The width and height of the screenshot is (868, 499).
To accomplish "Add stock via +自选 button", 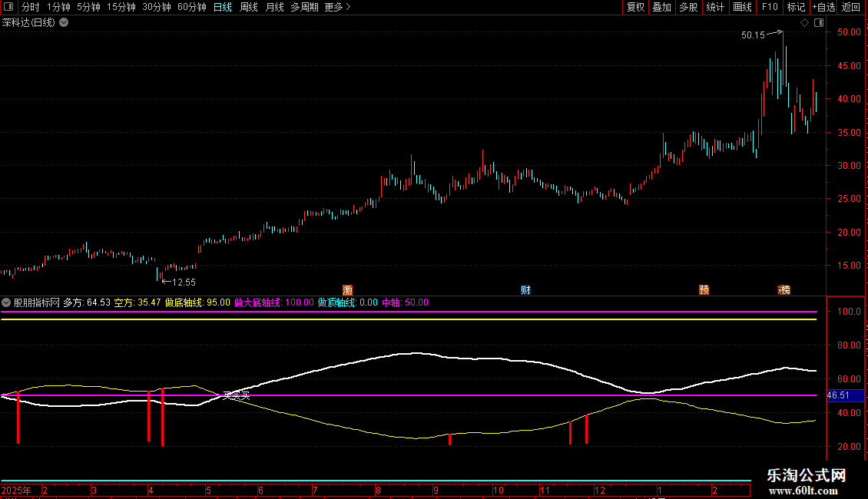I will 823,7.
